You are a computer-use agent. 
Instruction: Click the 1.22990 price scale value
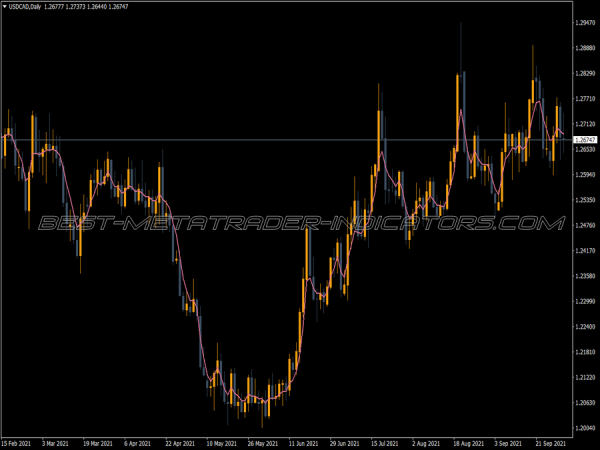tap(585, 301)
